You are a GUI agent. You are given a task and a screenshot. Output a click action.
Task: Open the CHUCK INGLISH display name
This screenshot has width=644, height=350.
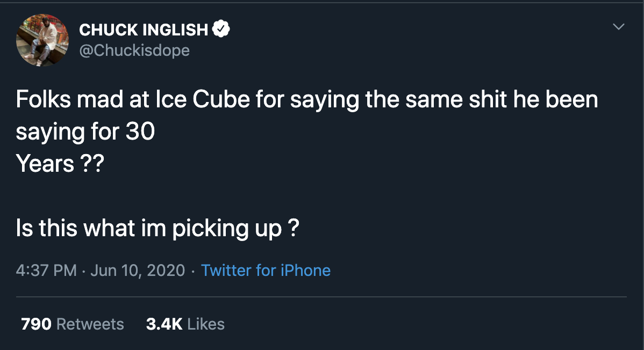coord(144,30)
